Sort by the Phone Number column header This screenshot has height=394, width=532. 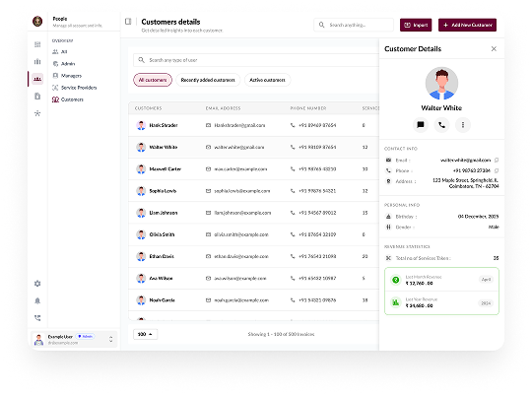click(308, 108)
